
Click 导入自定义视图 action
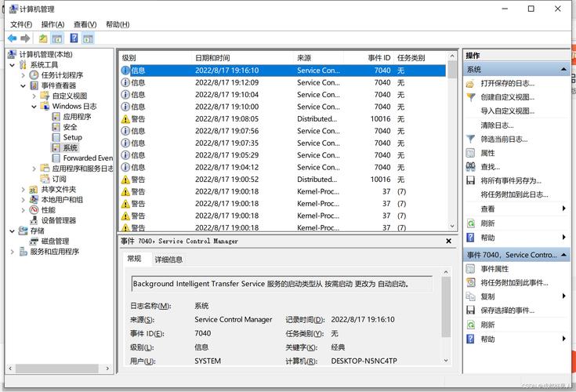[x=507, y=111]
